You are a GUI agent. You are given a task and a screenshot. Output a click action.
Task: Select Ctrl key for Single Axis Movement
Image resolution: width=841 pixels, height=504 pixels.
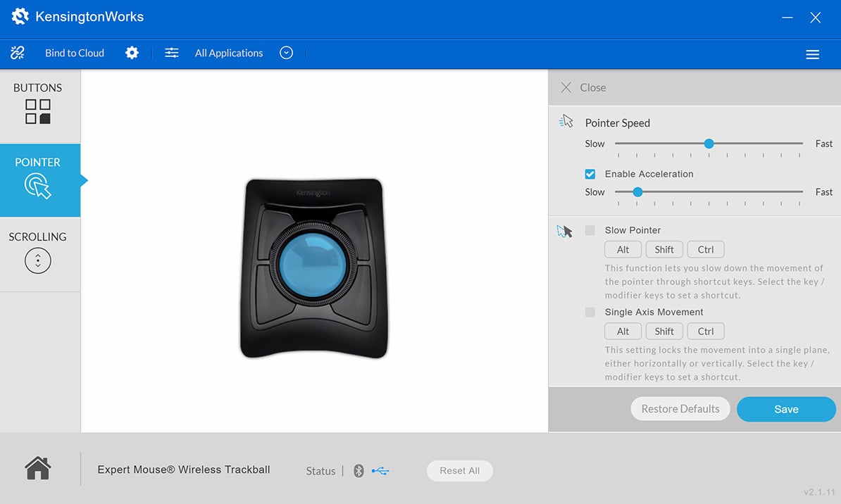[x=705, y=332]
